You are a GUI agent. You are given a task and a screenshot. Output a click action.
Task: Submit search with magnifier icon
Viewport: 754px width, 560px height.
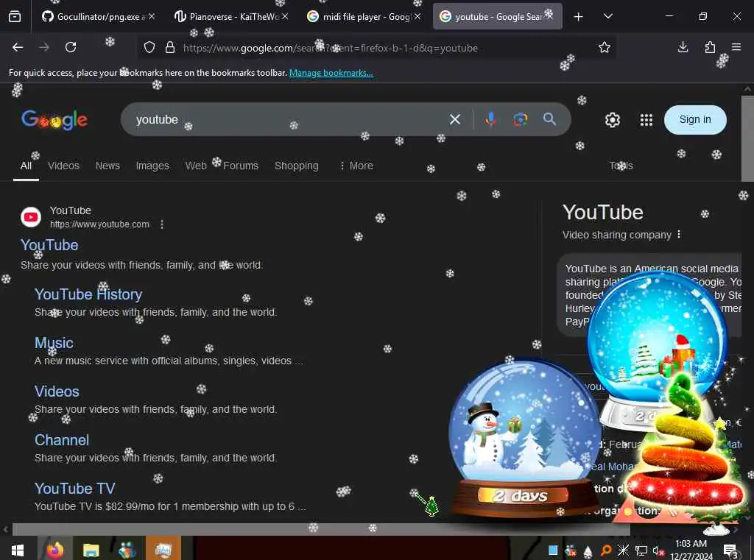[x=549, y=119]
